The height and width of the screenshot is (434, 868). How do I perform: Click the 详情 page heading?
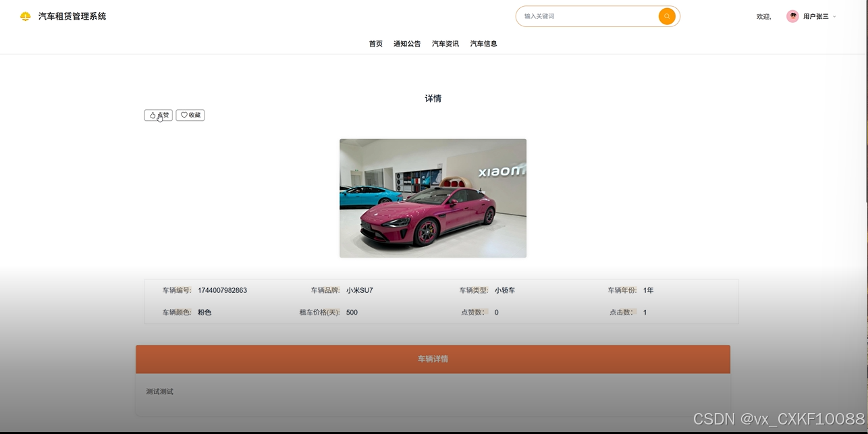coord(433,99)
